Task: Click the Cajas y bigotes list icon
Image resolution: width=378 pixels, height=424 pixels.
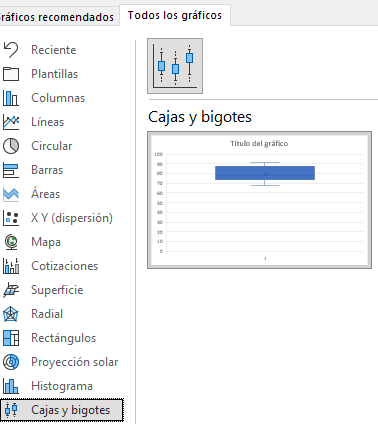Action: click(x=11, y=410)
